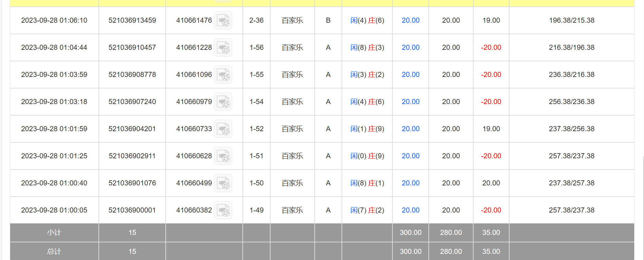Click result 闲(1) 庄(9)
644x260 pixels.
(367, 129)
